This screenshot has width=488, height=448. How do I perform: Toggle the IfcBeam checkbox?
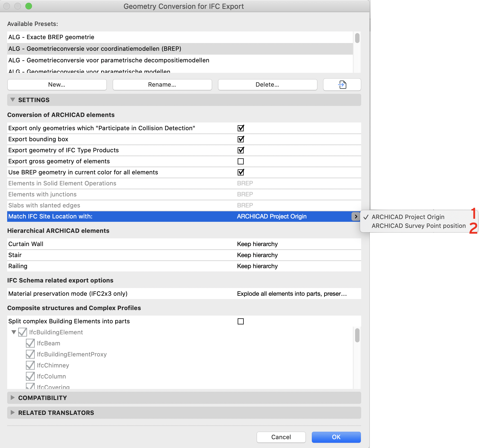point(30,343)
